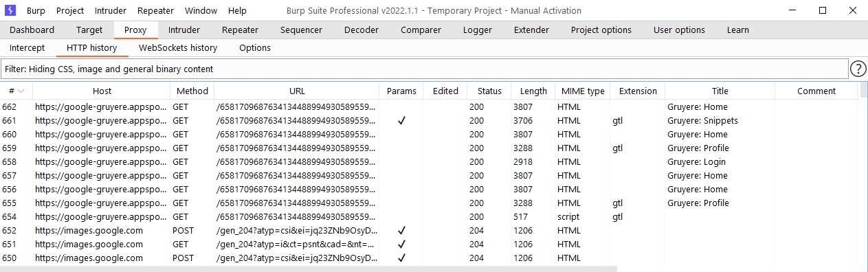Switch to the Dashboard tab
The image size is (868, 272).
coord(32,30)
